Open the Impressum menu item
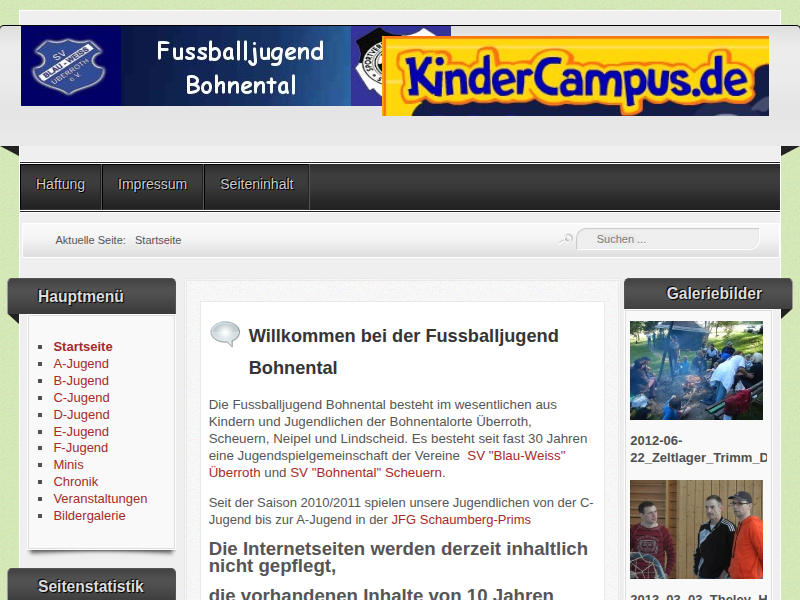Image resolution: width=800 pixels, height=600 pixels. pos(152,185)
